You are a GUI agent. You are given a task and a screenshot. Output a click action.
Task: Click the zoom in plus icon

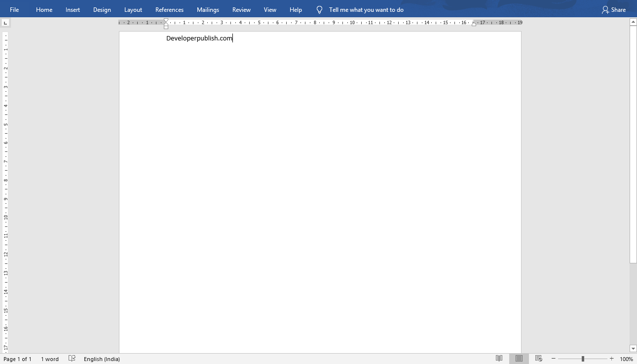click(611, 359)
